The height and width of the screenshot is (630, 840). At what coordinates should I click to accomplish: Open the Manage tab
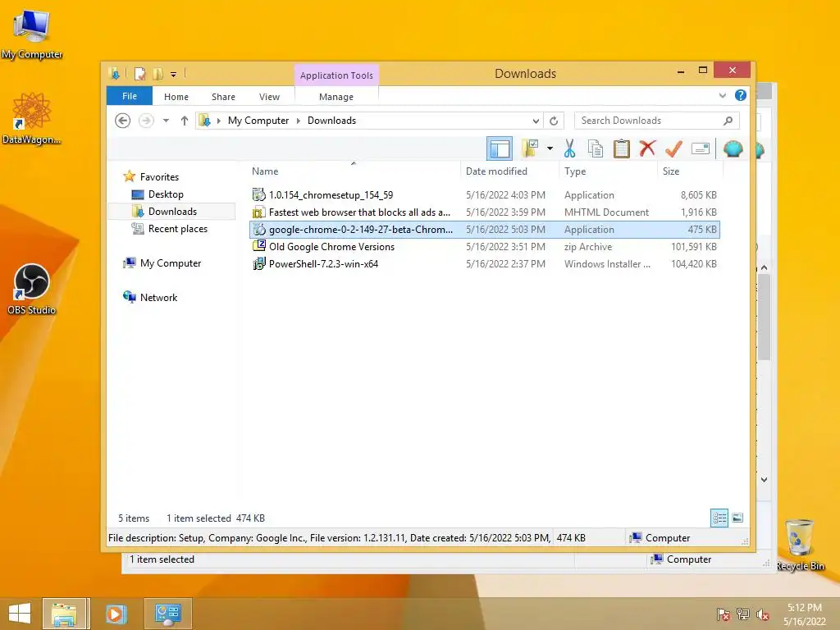pyautogui.click(x=336, y=97)
